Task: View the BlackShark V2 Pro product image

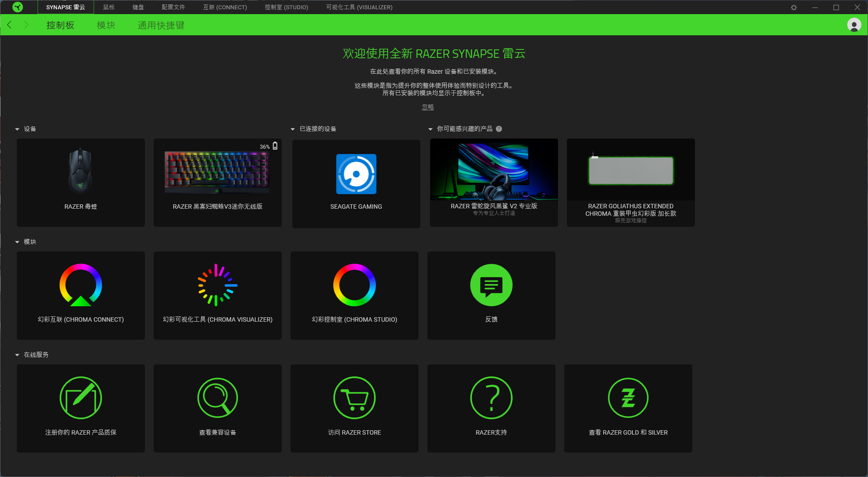Action: click(x=494, y=169)
